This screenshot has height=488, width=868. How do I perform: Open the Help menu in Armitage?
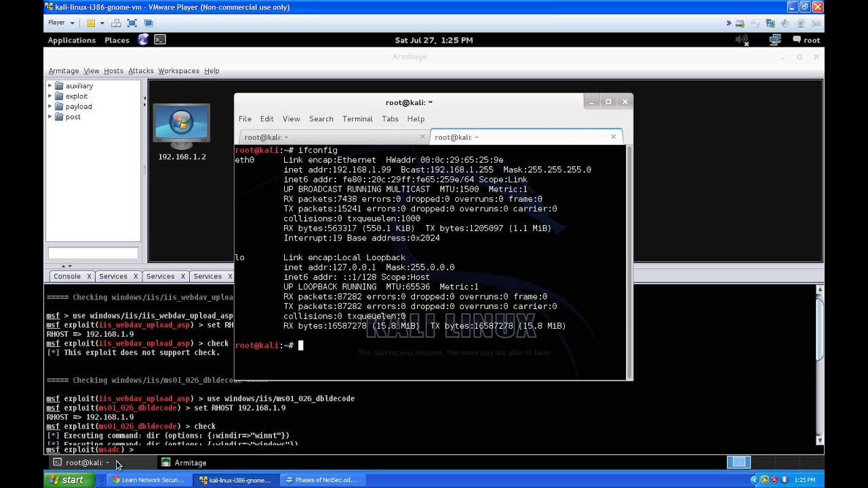coord(212,70)
